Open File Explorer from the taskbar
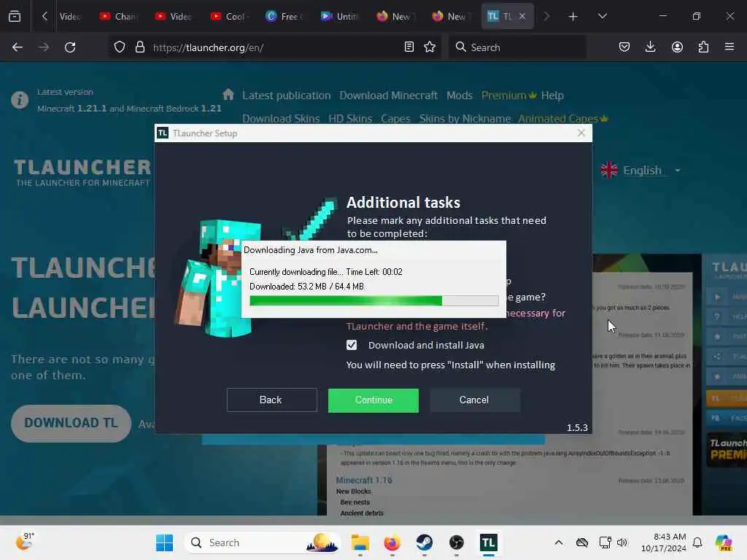 click(x=360, y=542)
